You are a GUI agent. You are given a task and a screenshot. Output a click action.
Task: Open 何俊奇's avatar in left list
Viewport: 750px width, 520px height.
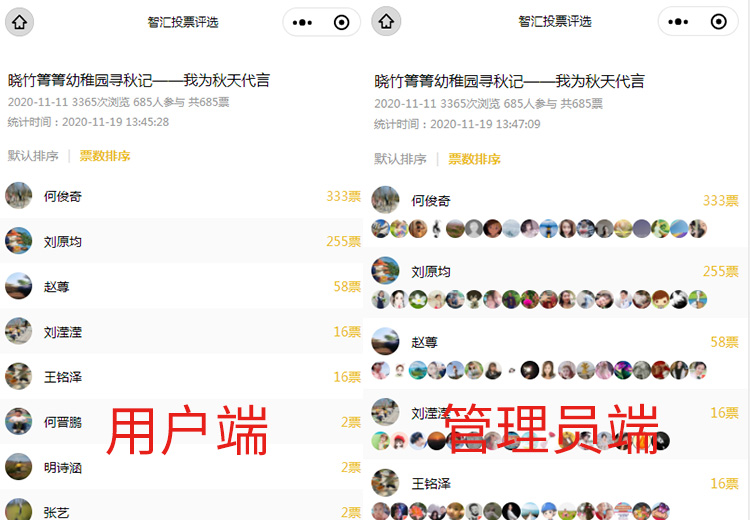[19, 196]
